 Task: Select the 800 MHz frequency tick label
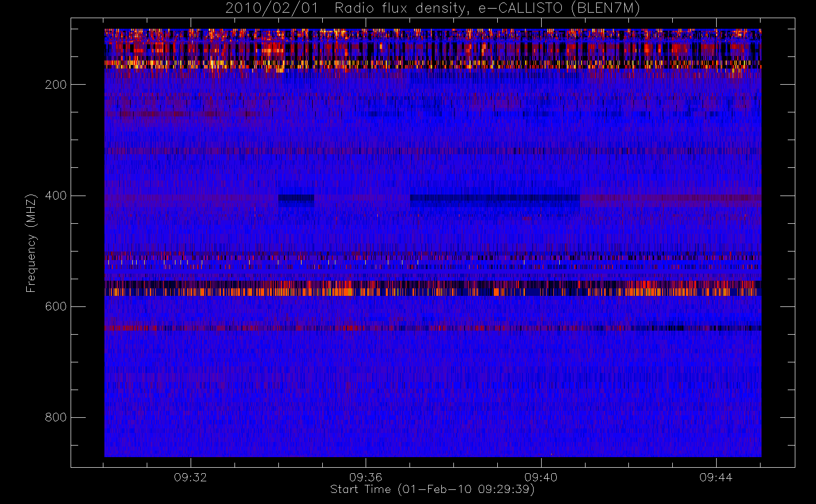pyautogui.click(x=56, y=417)
